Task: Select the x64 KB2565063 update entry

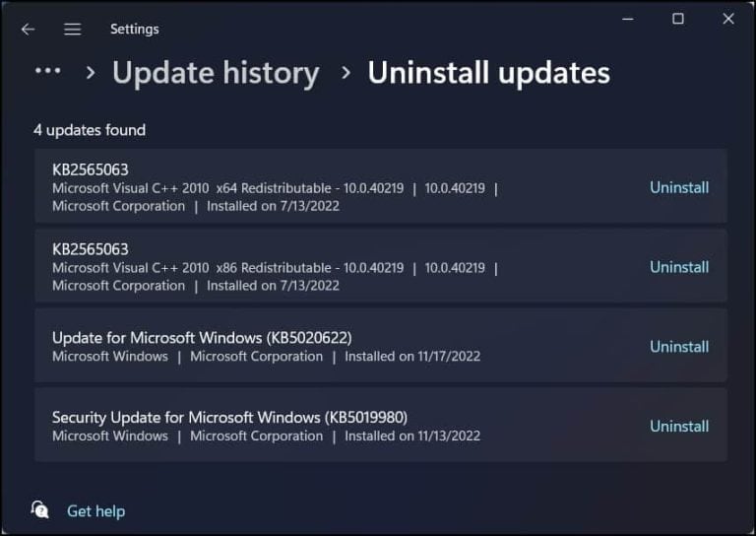Action: pos(381,186)
